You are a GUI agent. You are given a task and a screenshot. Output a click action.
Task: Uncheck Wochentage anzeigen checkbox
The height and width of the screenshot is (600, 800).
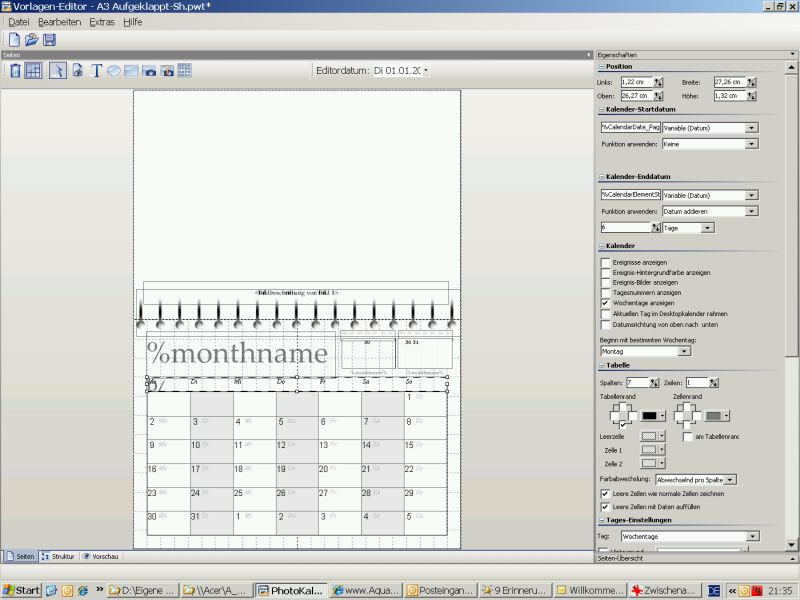pyautogui.click(x=605, y=302)
